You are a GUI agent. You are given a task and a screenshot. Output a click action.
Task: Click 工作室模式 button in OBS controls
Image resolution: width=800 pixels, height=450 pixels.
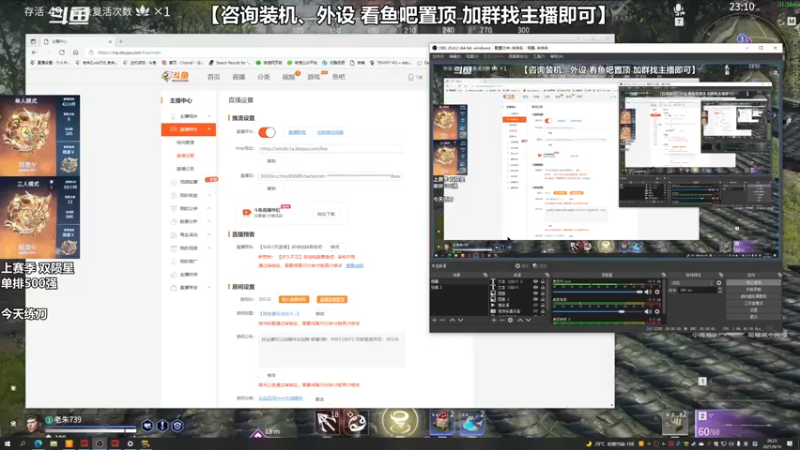pos(753,303)
